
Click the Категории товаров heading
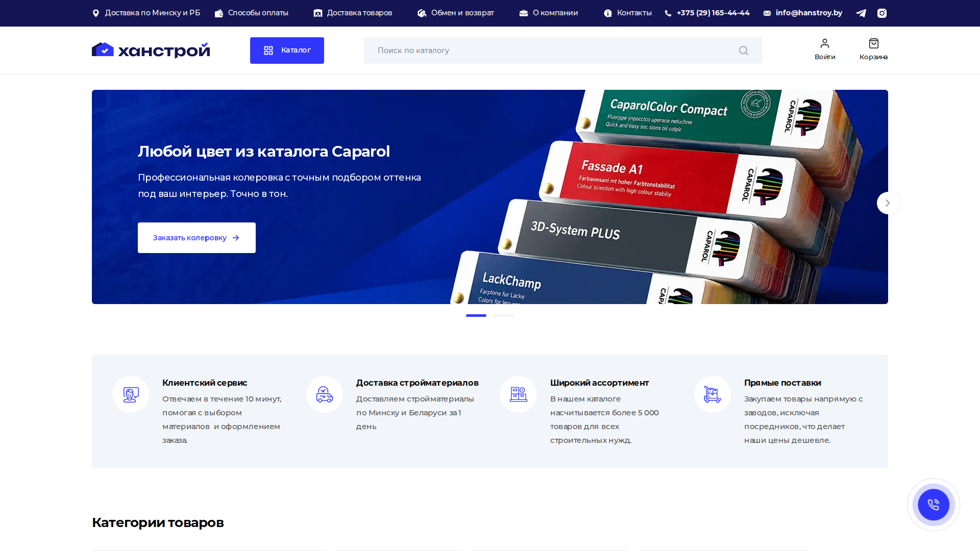pos(158,522)
